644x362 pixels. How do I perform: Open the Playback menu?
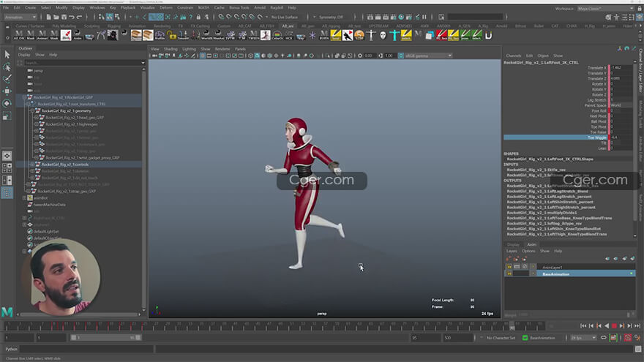pos(128,8)
